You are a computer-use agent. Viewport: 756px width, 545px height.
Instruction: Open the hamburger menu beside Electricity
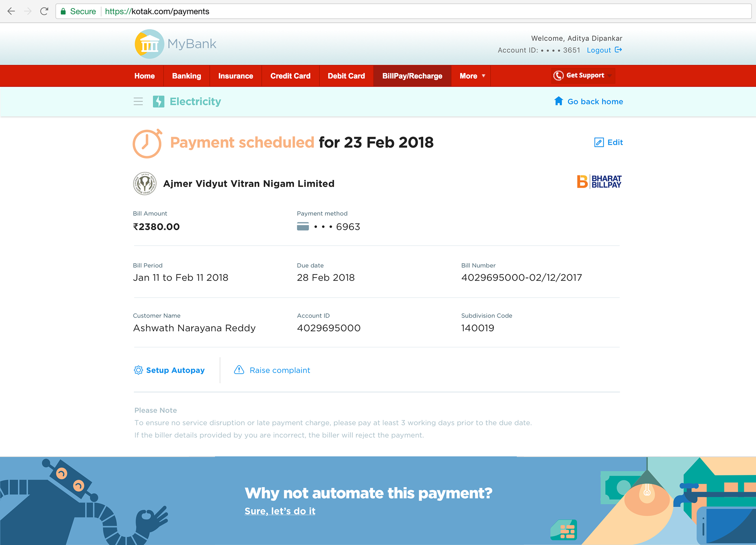coord(138,102)
